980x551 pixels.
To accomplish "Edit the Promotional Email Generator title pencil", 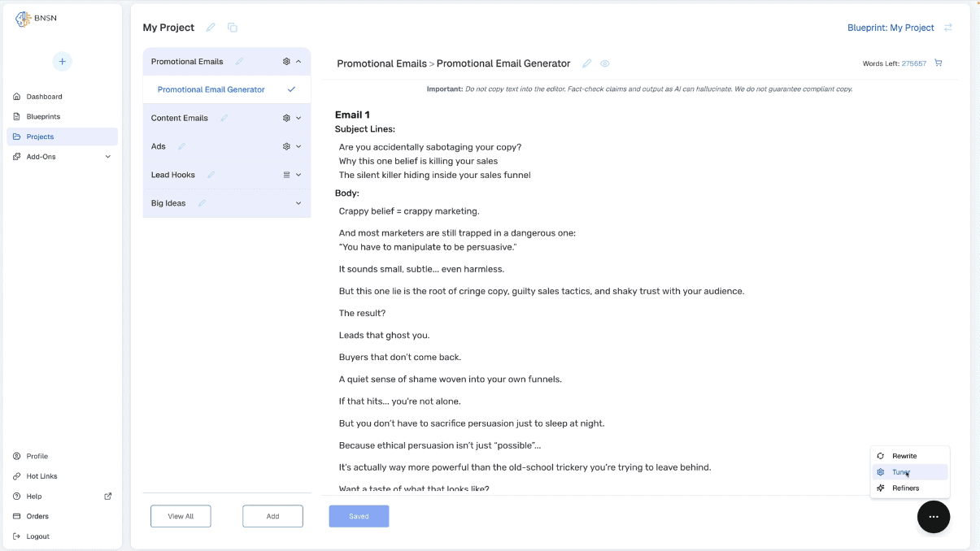I will pos(587,63).
